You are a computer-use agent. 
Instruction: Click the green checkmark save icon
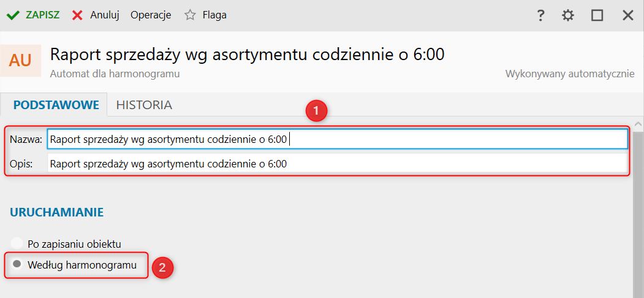(x=13, y=15)
